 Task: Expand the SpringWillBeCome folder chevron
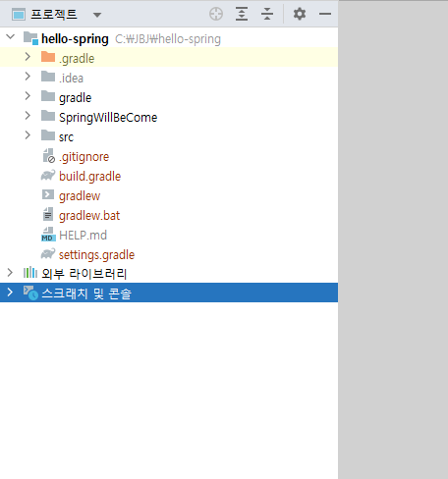point(28,116)
